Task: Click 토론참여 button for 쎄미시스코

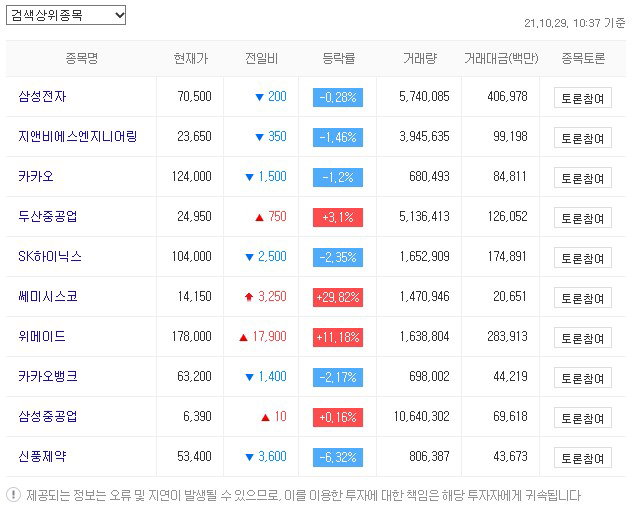Action: pyautogui.click(x=583, y=298)
